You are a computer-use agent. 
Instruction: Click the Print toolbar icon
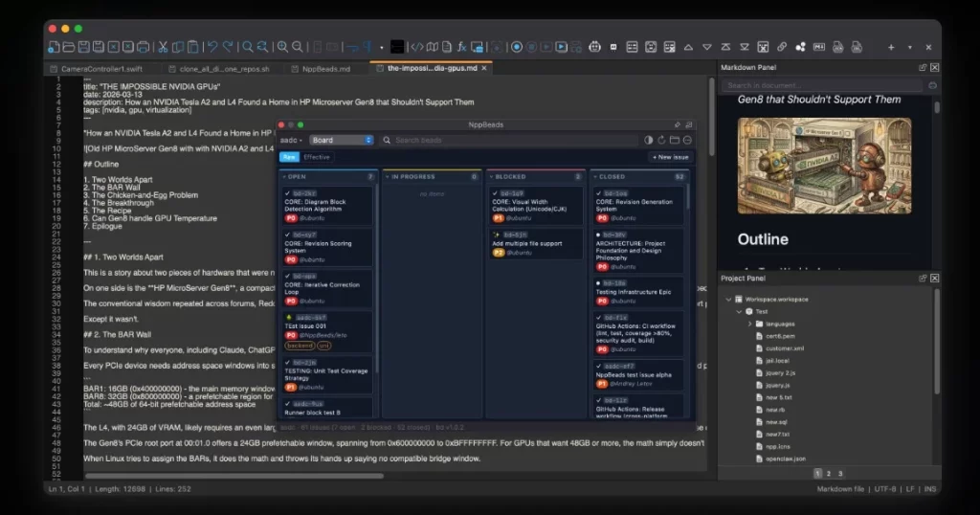[x=144, y=47]
